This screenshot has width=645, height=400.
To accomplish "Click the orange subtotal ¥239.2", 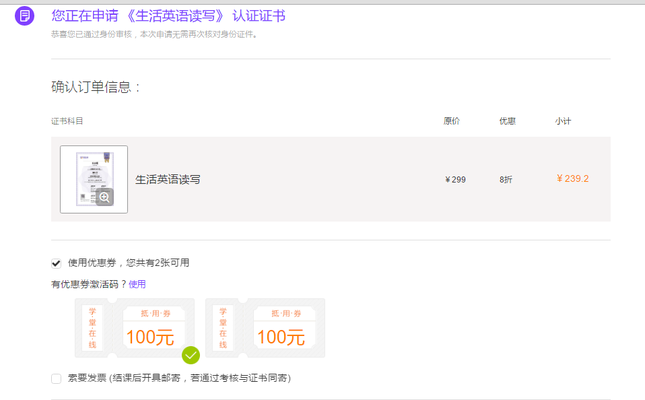I will point(573,179).
